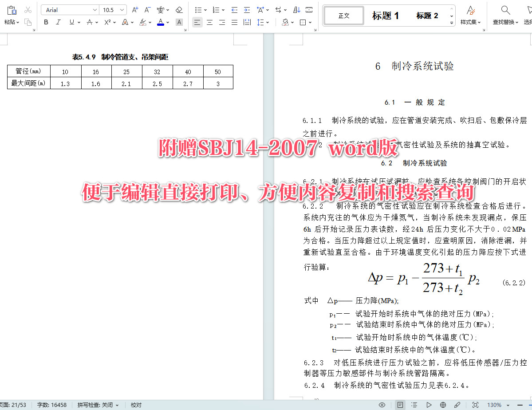Open the pinyin guide (拼音) tool
This screenshot has height=410, width=532.
(x=161, y=9)
